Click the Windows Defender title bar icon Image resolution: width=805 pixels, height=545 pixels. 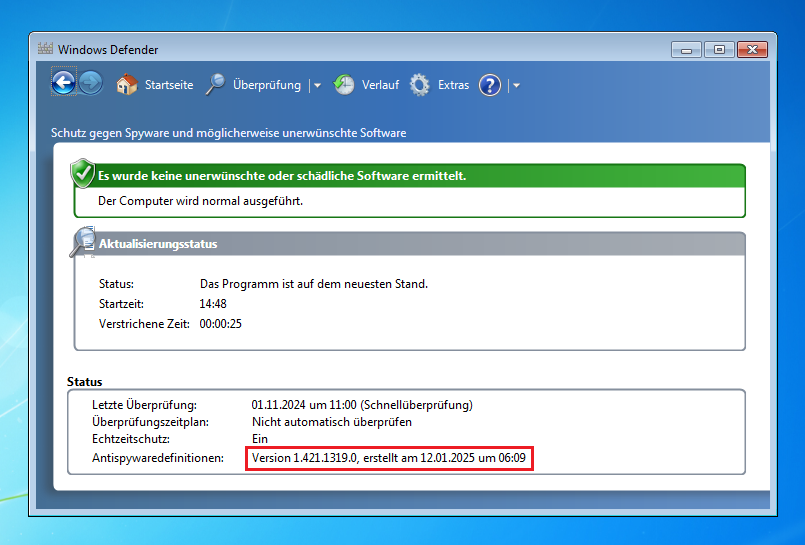45,49
